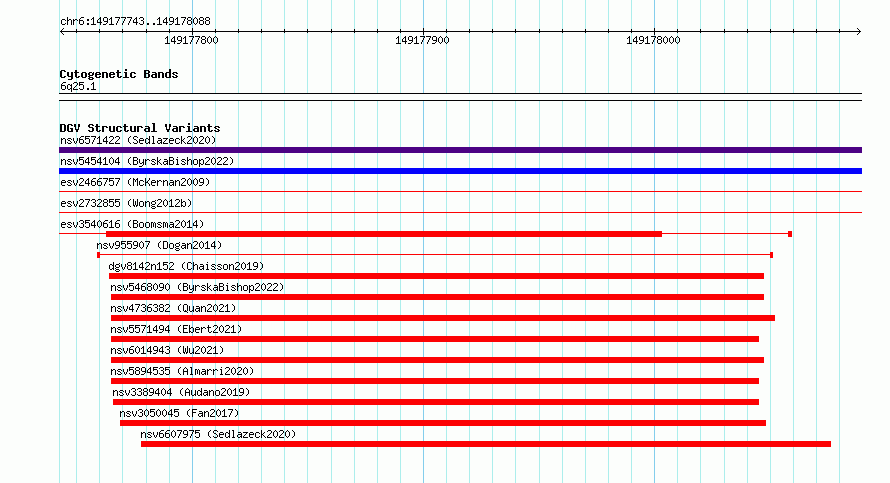
Task: Click the second nsv6607975 (Sedlazeck2020) label
Action: (218, 434)
